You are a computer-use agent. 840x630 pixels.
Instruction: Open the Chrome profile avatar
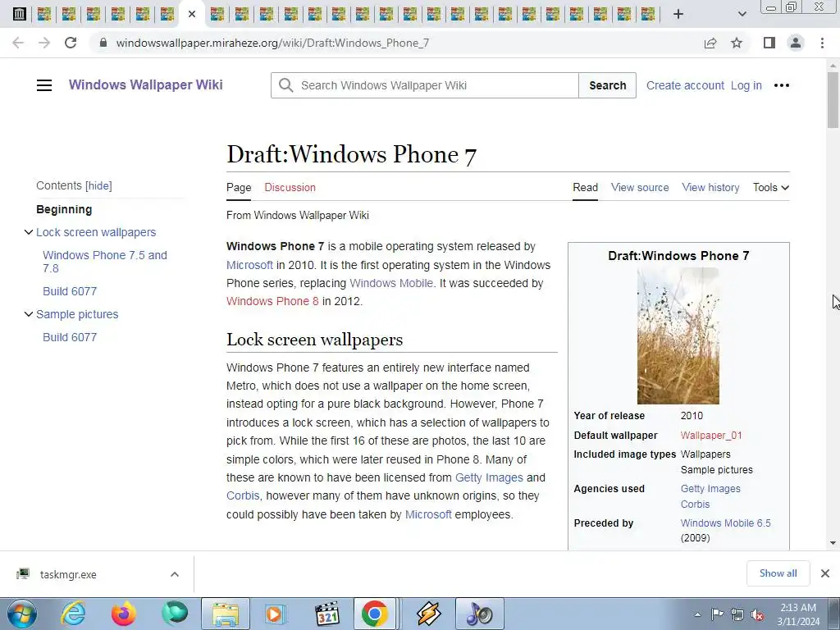pyautogui.click(x=796, y=43)
